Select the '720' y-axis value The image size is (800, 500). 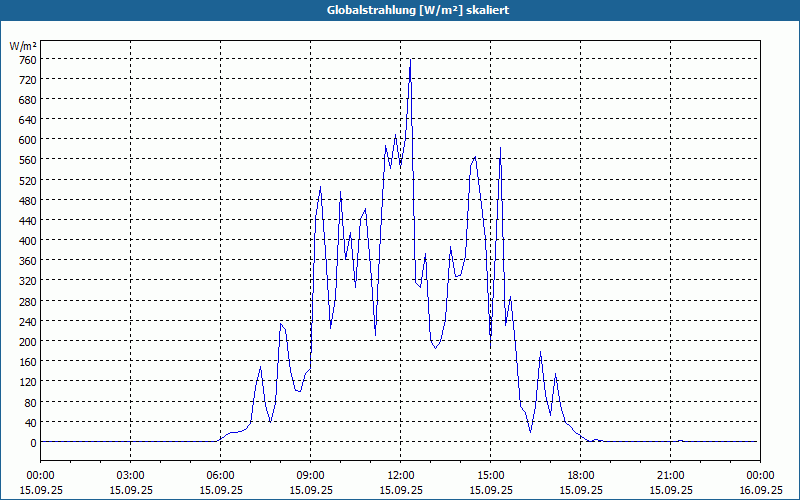click(x=28, y=80)
